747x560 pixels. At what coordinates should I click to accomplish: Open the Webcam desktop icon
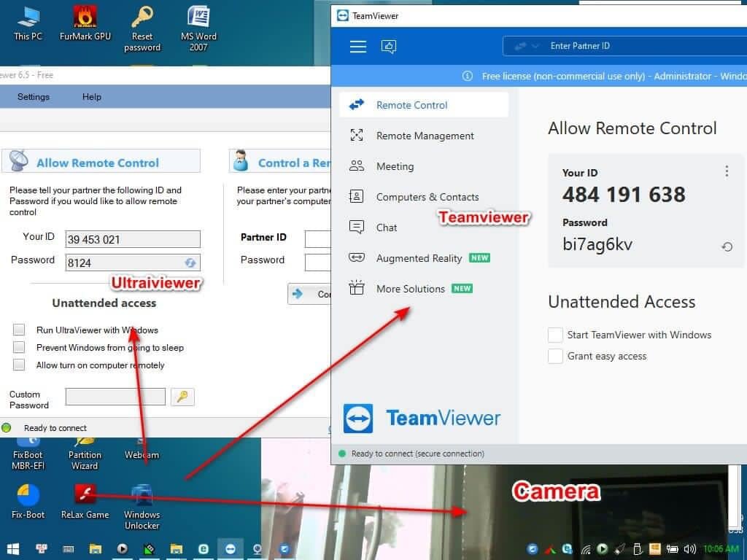(142, 449)
